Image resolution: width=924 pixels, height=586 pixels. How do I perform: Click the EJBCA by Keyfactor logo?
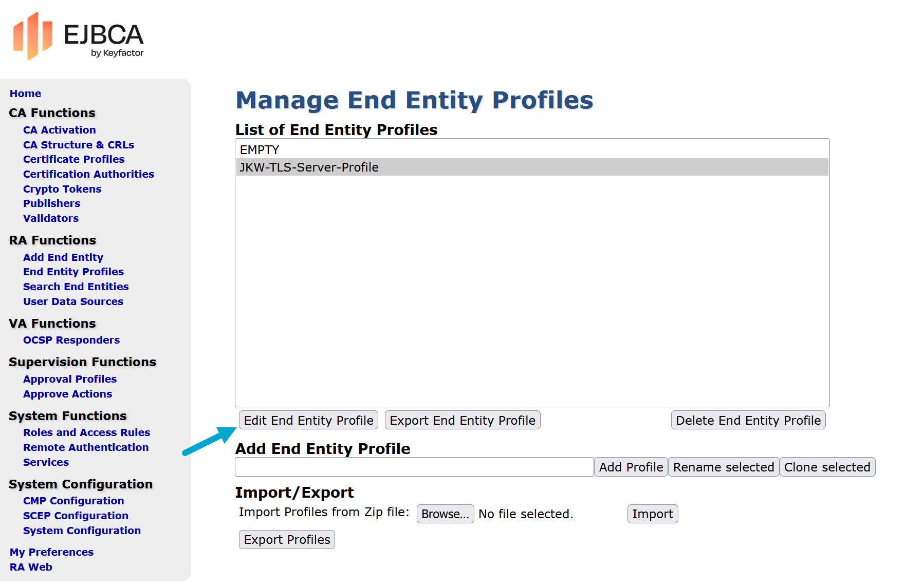(x=80, y=36)
